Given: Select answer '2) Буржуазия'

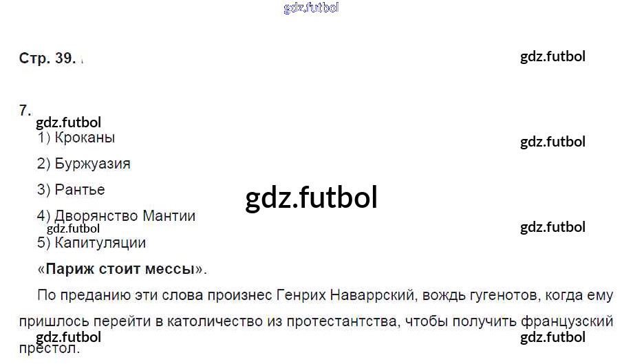Looking at the screenshot, I should [x=84, y=164].
